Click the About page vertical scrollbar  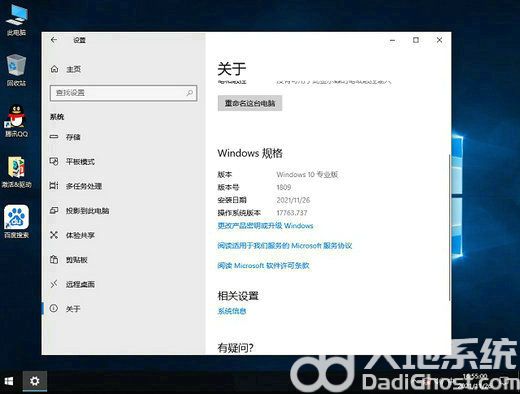[x=449, y=227]
